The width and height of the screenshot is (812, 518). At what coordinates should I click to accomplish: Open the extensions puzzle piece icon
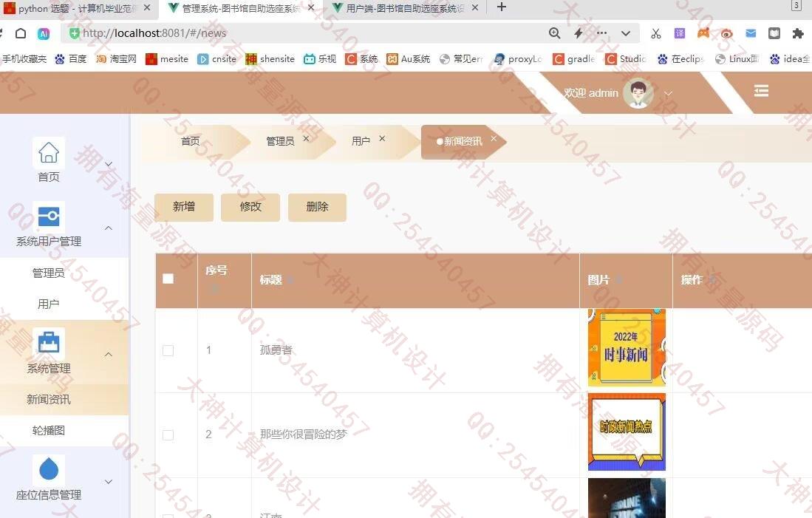click(x=798, y=34)
